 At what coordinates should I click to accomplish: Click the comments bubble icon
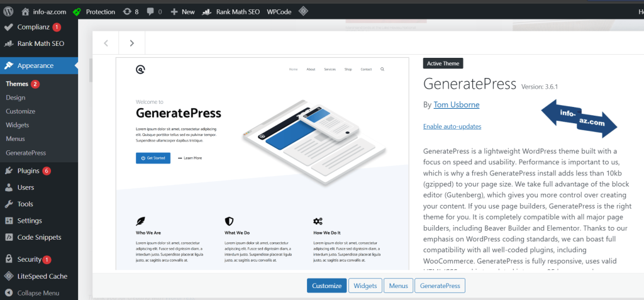click(151, 11)
